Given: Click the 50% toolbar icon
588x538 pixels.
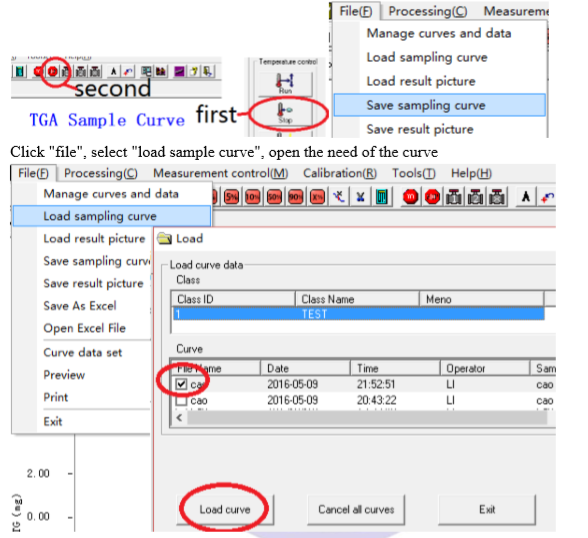Looking at the screenshot, I should [x=274, y=197].
